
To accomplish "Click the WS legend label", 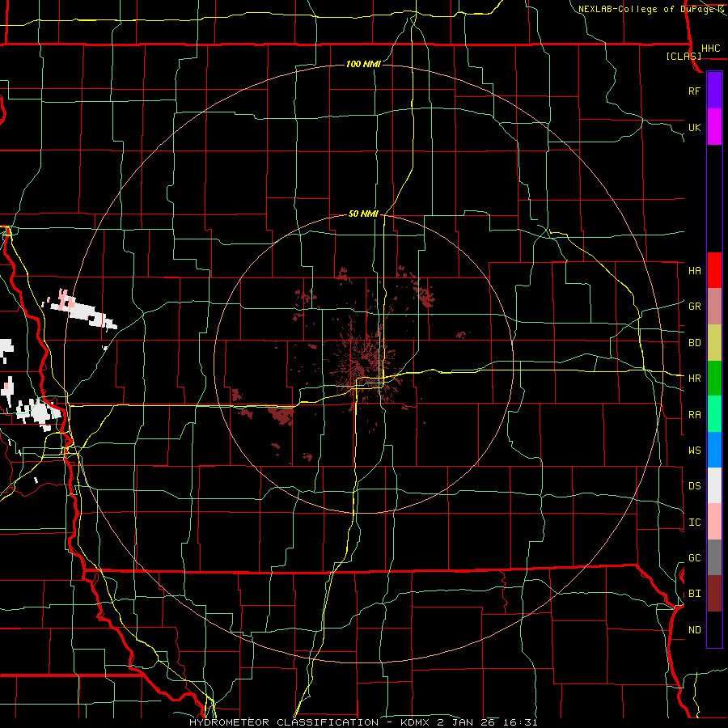I will 695,451.
